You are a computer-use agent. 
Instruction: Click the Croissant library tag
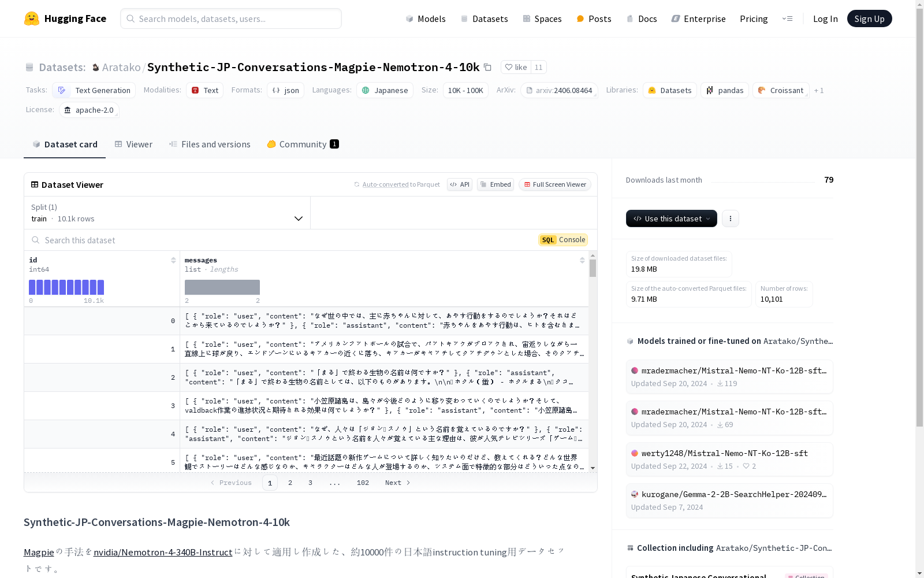(x=781, y=90)
